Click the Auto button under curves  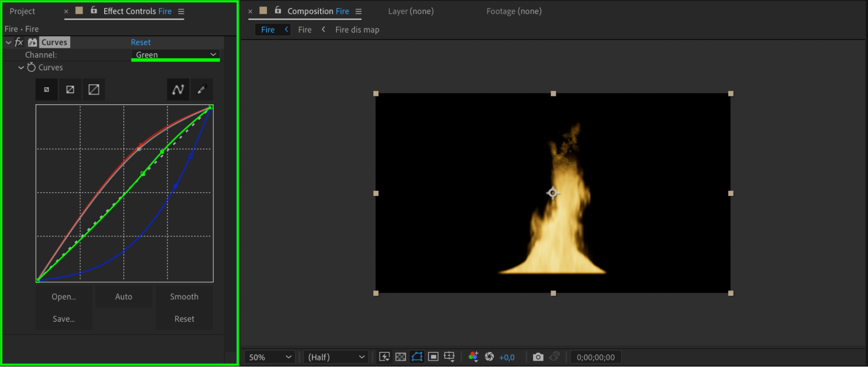(124, 297)
